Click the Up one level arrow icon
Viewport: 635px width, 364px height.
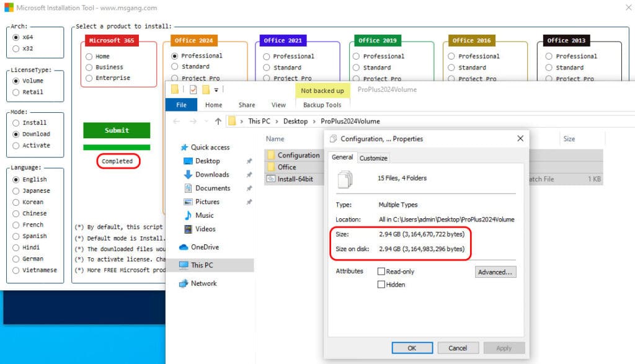(218, 122)
